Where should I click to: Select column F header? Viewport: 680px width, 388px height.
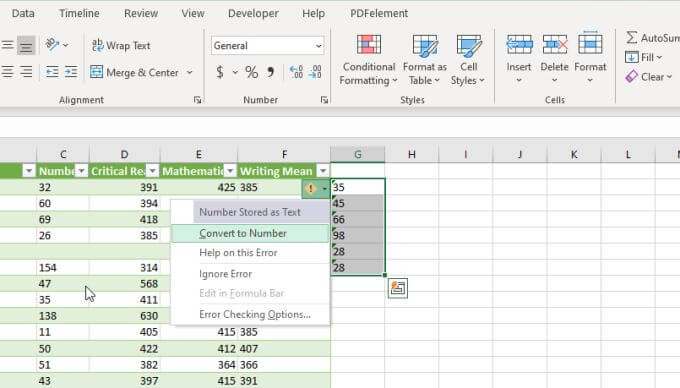(x=284, y=154)
